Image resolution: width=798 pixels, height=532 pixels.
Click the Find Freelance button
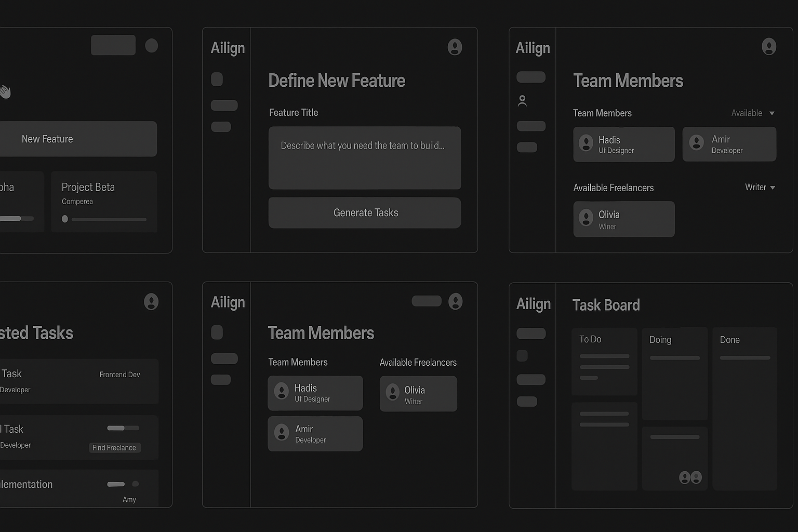click(x=114, y=448)
